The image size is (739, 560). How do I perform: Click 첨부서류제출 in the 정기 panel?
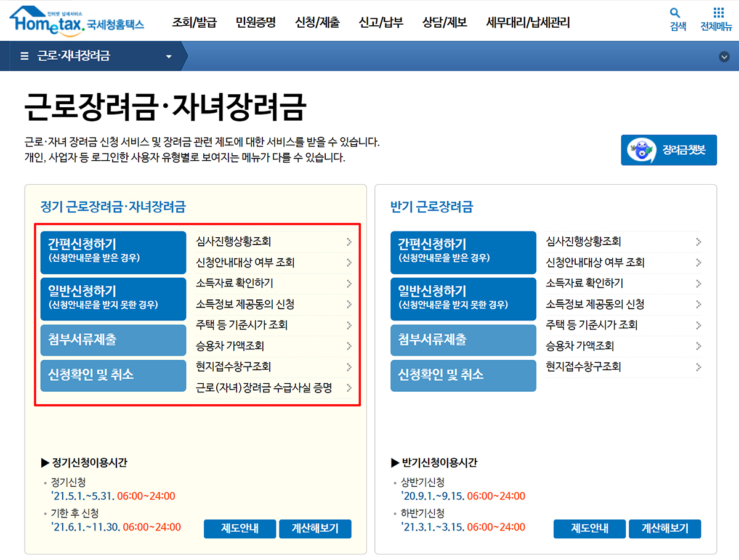[x=113, y=340]
